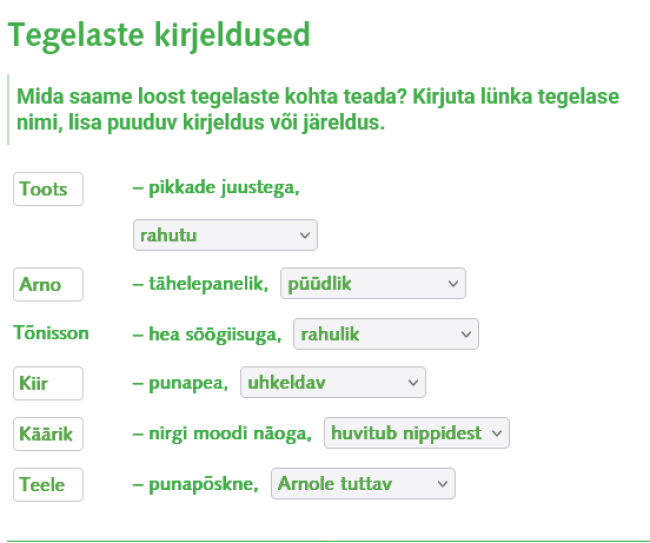Click the nirgi moodi näoga text

pos(223,434)
